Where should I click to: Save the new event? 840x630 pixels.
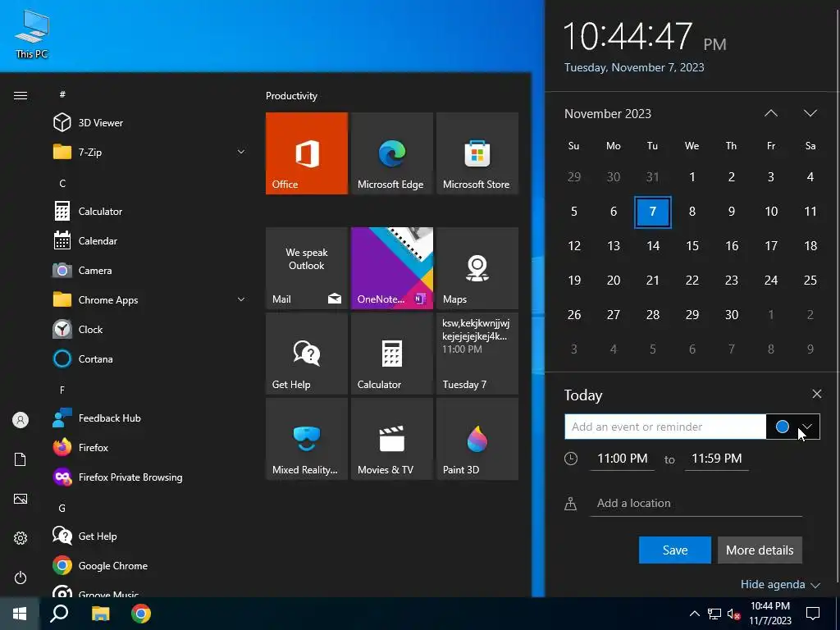[x=675, y=550]
